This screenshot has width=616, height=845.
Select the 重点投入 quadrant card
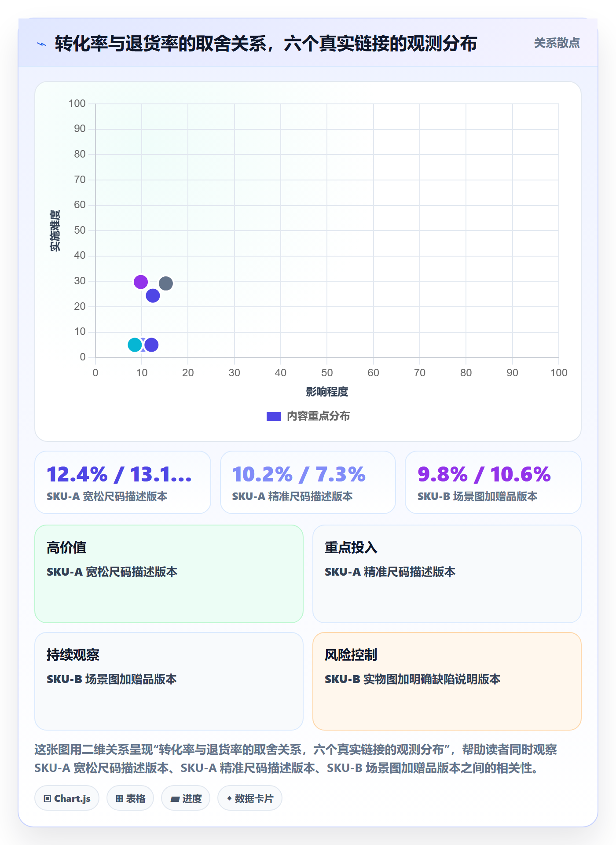(x=447, y=574)
